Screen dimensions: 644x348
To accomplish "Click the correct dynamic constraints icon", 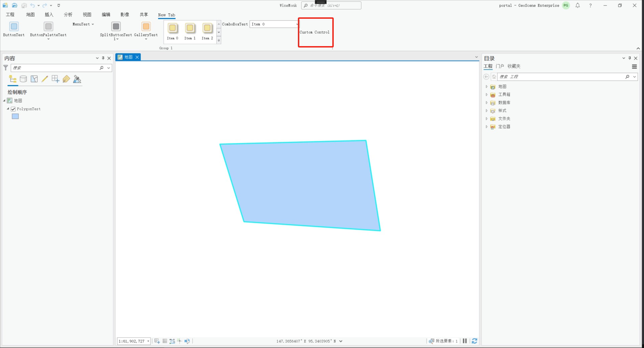I will [187, 341].
